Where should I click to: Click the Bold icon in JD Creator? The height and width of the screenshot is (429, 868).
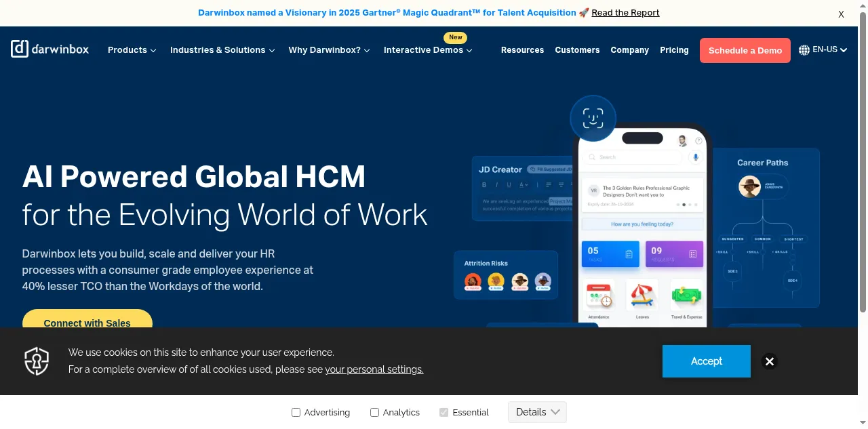coord(484,184)
